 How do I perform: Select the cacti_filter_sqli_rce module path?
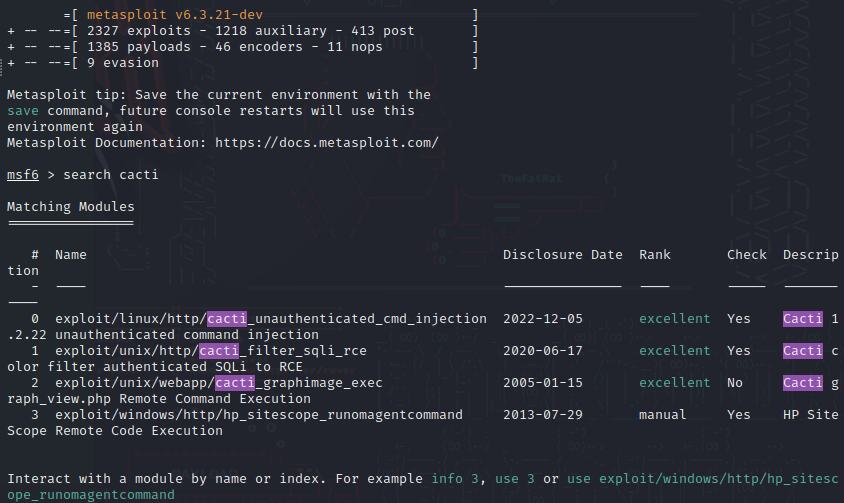pyautogui.click(x=210, y=351)
